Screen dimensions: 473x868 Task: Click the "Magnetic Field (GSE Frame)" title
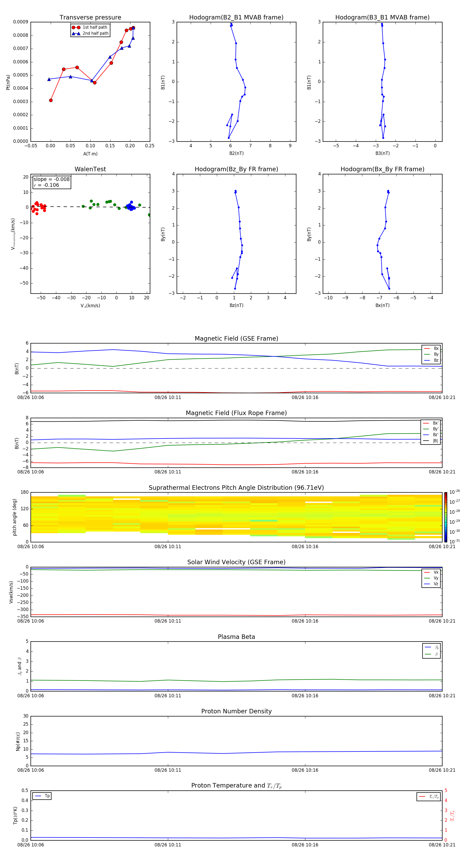pos(236,339)
